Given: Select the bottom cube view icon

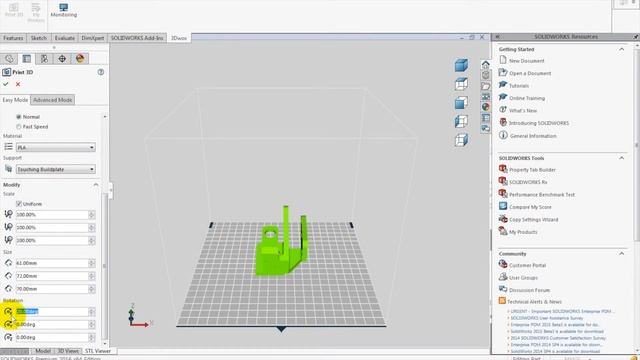Looking at the screenshot, I should (x=461, y=140).
